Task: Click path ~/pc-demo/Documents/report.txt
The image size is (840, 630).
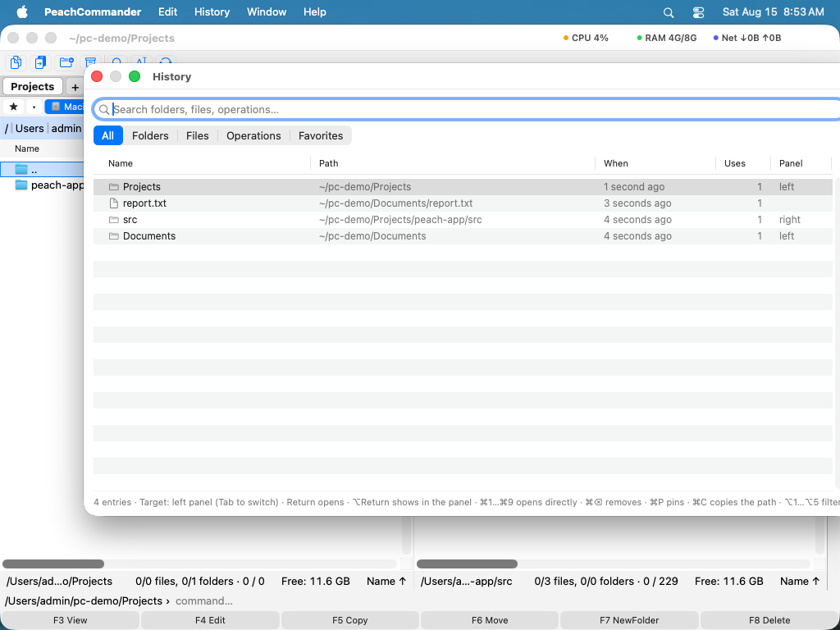Action: point(396,203)
